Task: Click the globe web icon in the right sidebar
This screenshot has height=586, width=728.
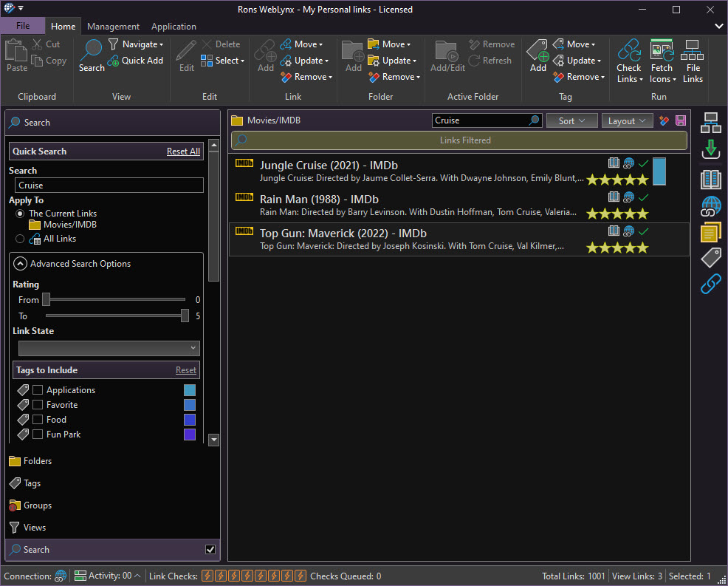Action: coord(710,206)
